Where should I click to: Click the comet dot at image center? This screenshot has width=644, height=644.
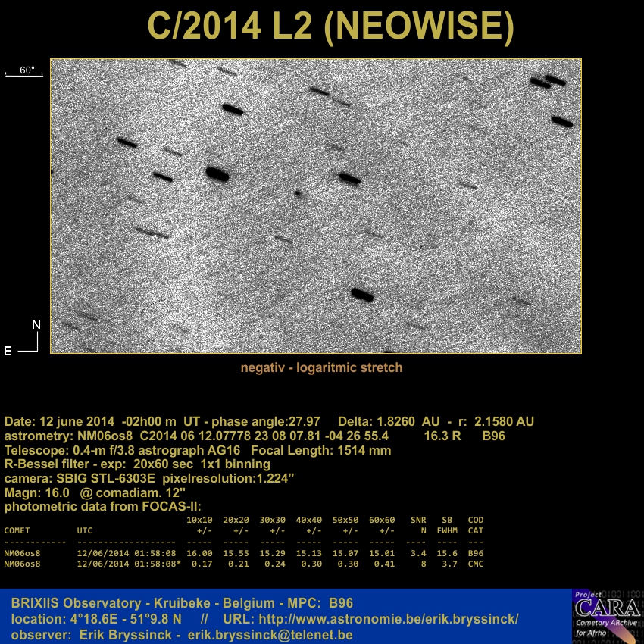299,193
